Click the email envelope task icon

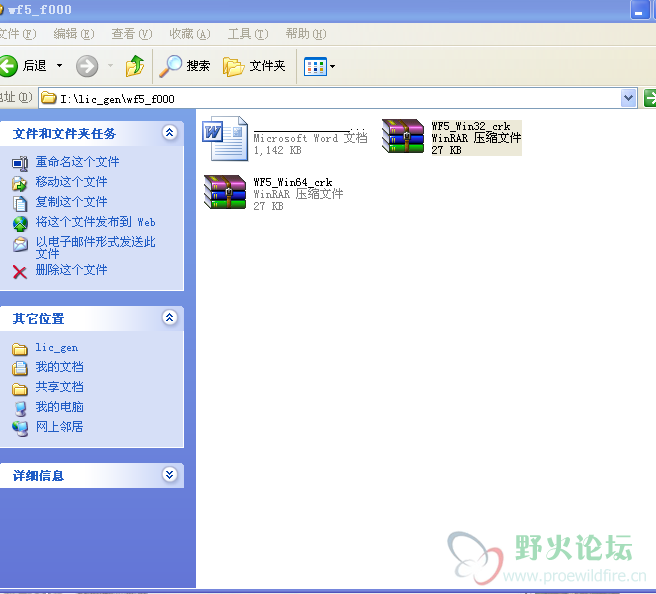point(20,244)
